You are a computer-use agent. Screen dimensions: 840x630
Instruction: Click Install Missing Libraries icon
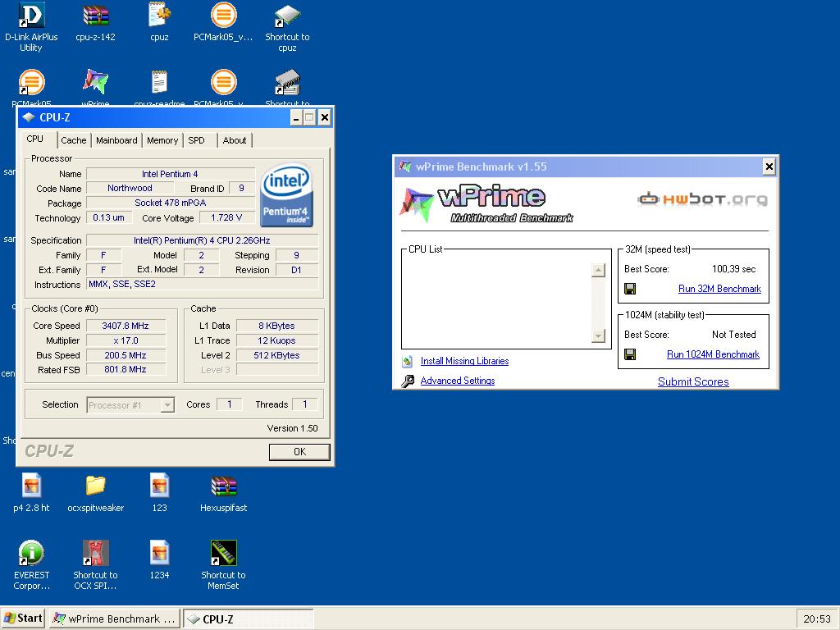[x=407, y=362]
